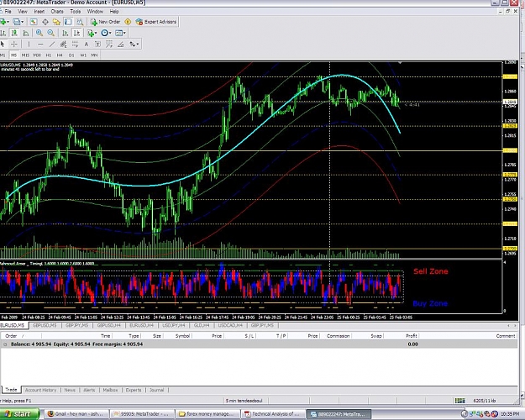This screenshot has width=525, height=420.
Task: Switch to D1 timeframe
Action: coord(71,55)
